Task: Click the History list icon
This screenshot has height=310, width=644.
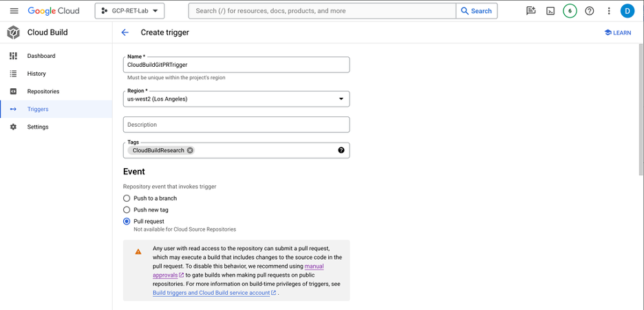Action: [x=13, y=74]
